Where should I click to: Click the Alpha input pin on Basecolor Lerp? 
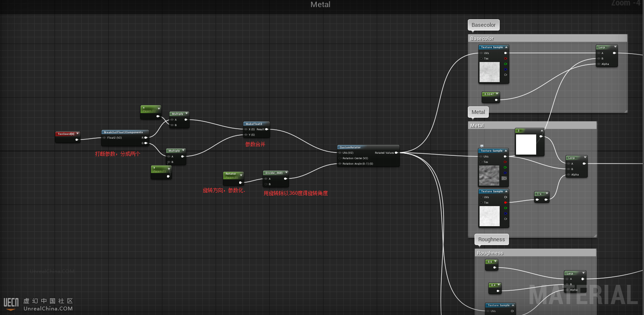coord(599,64)
